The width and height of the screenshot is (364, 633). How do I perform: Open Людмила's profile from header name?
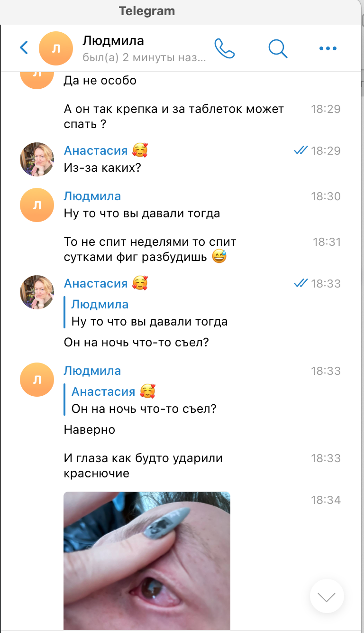(113, 40)
